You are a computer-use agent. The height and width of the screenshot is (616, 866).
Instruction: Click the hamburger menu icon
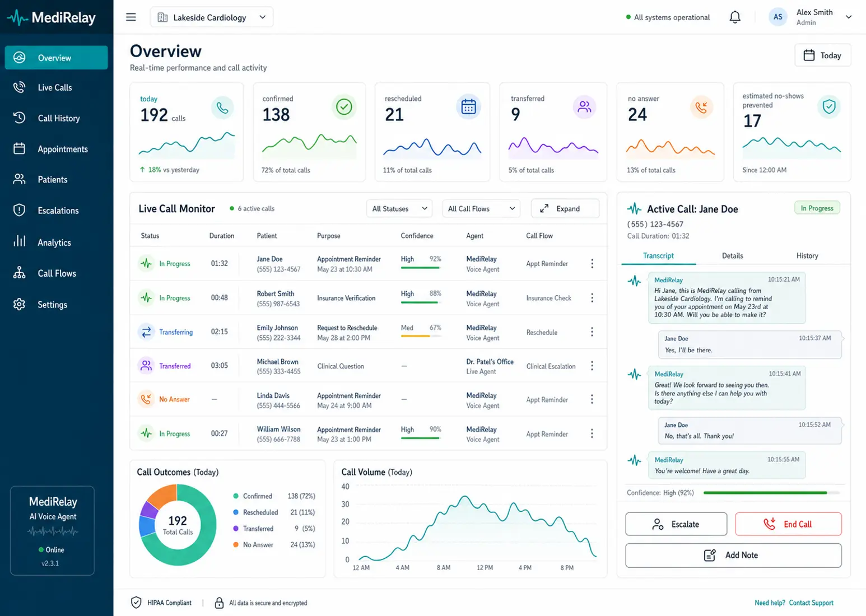point(131,17)
